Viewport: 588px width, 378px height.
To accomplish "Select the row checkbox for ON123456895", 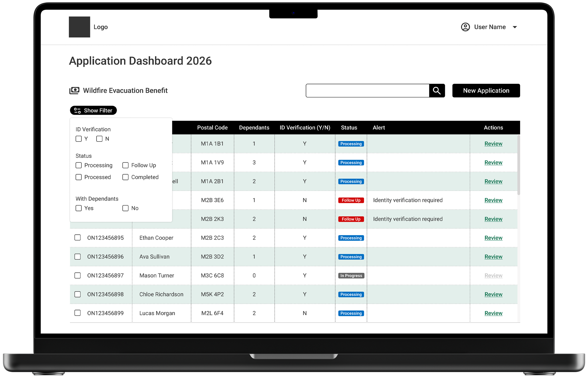I will [x=78, y=238].
